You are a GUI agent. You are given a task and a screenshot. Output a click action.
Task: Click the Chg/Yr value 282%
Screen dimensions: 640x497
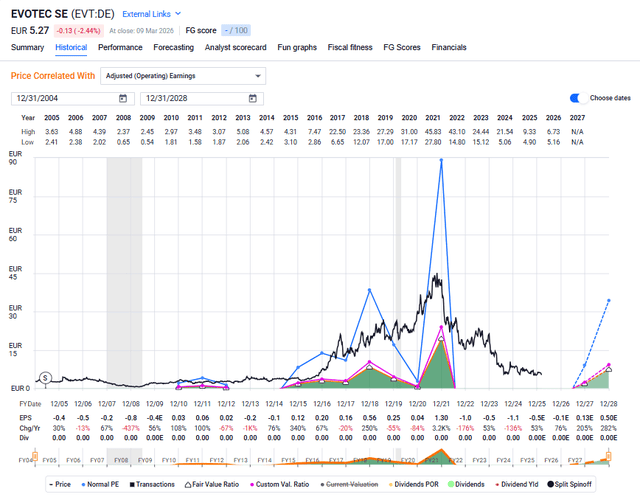609,428
